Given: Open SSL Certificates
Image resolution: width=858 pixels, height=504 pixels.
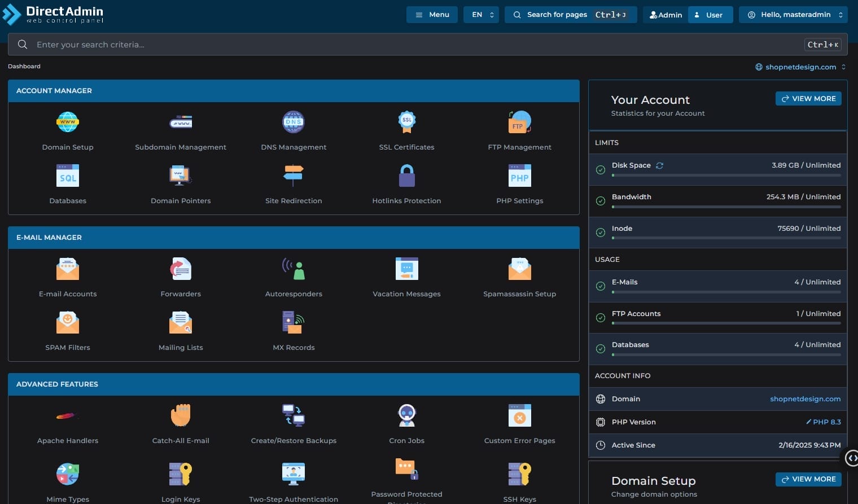Looking at the screenshot, I should point(406,122).
